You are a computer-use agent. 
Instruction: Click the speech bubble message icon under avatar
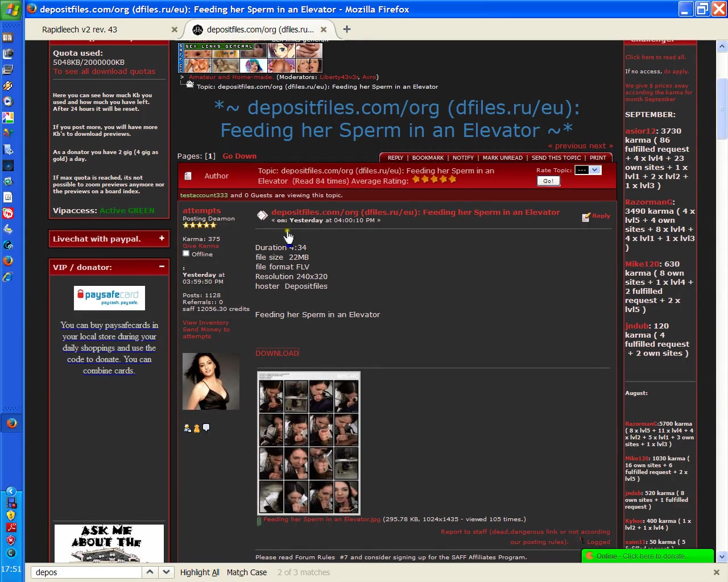pos(206,427)
